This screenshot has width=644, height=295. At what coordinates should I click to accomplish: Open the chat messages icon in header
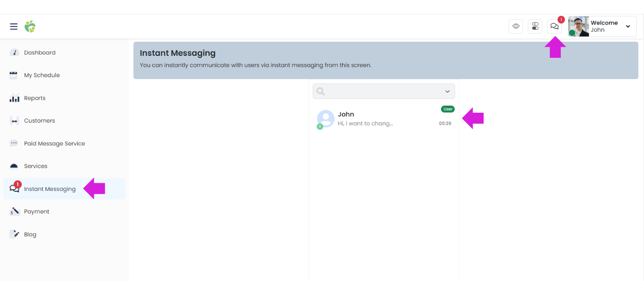coord(554,27)
